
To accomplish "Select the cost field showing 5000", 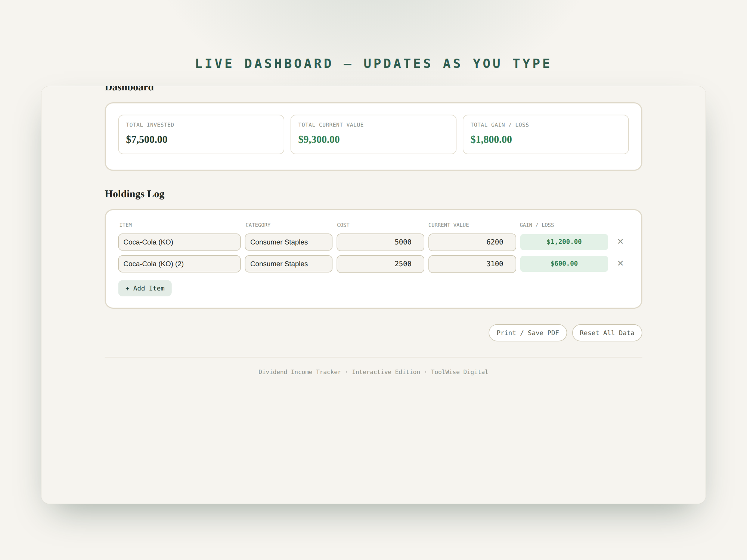I will [380, 242].
